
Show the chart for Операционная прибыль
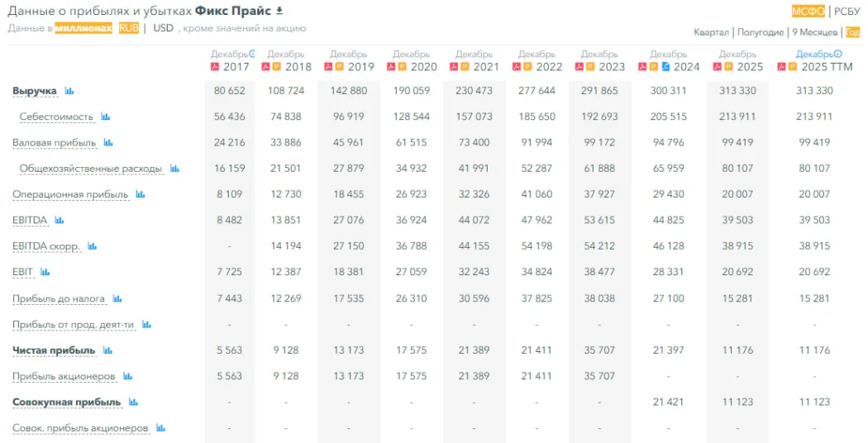(141, 195)
